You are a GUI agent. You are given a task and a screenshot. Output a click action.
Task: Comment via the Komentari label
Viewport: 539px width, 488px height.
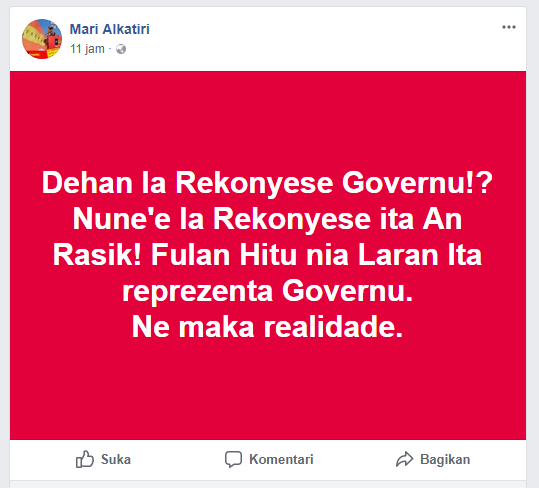pos(281,459)
